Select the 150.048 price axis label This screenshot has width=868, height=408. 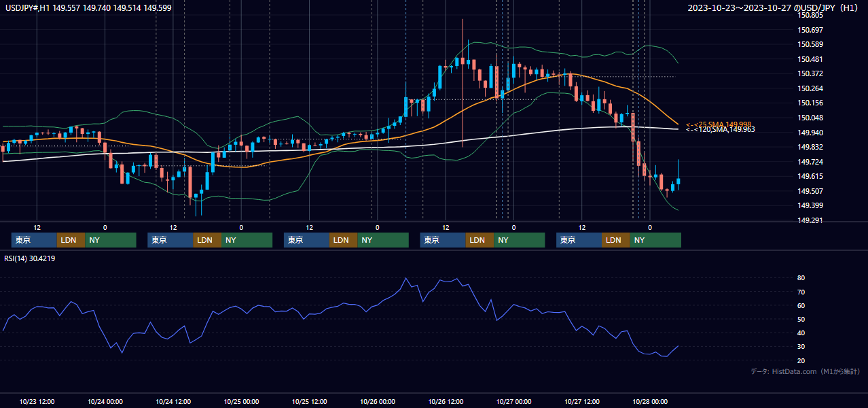[810, 118]
